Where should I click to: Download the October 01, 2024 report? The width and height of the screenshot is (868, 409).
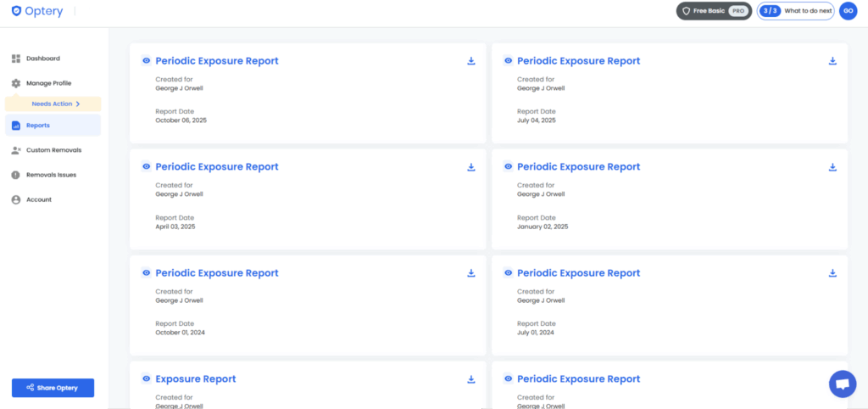tap(471, 272)
